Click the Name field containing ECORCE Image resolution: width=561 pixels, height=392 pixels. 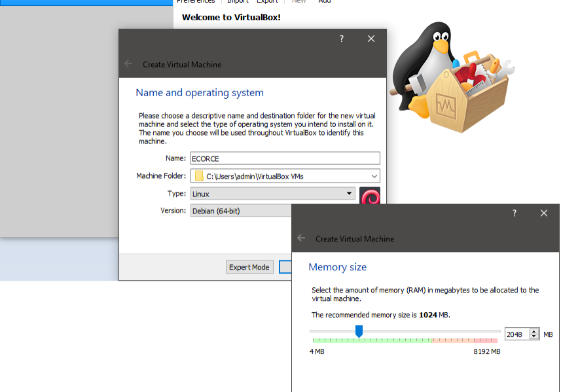[285, 158]
